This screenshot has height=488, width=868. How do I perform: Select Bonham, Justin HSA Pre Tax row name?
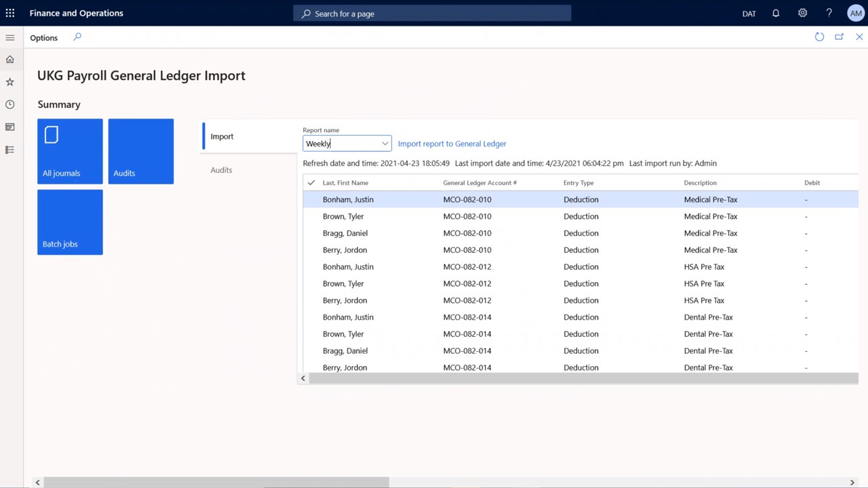tap(348, 267)
